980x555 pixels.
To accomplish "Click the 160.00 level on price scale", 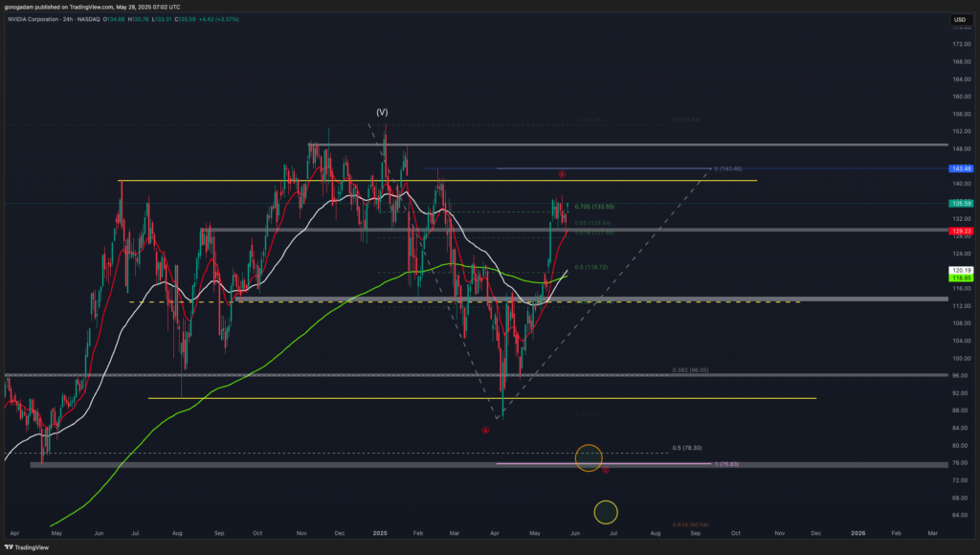I will (961, 97).
